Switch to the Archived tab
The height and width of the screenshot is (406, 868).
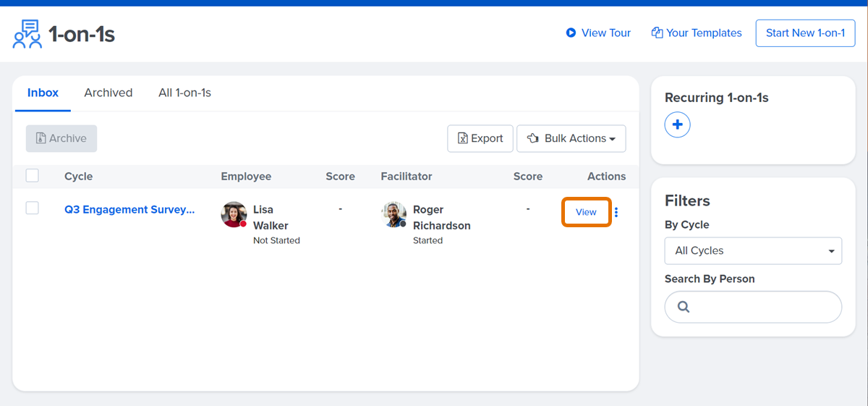(x=108, y=93)
